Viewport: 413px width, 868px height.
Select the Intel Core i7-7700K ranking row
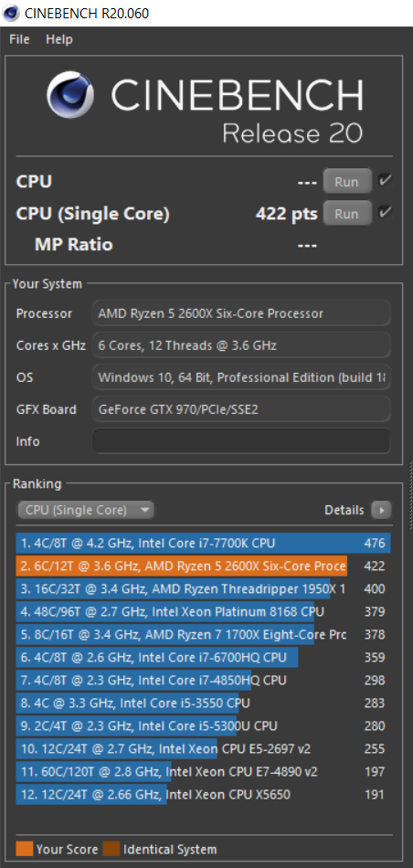point(203,543)
